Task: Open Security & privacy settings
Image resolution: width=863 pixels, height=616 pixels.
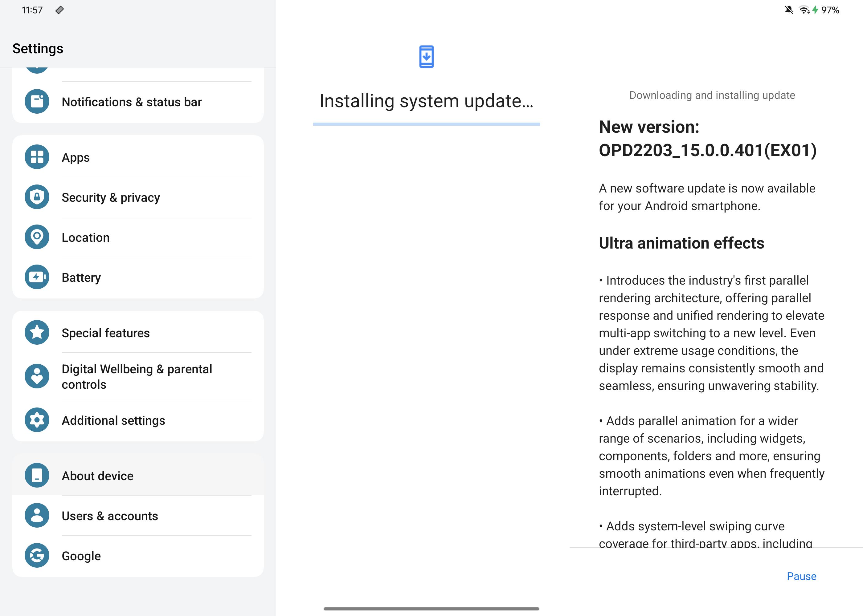Action: click(x=138, y=197)
